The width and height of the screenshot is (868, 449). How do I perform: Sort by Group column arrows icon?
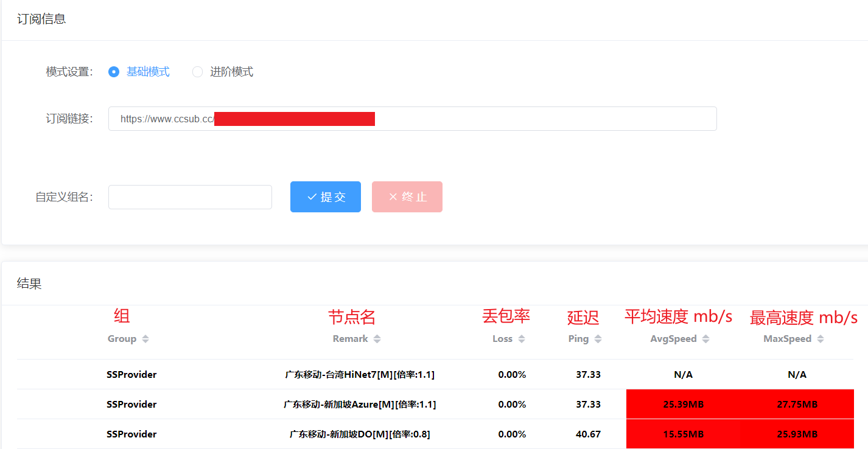coord(145,339)
